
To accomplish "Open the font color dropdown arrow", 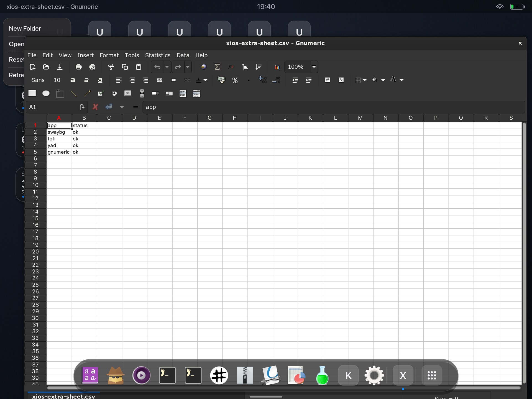I will point(401,80).
